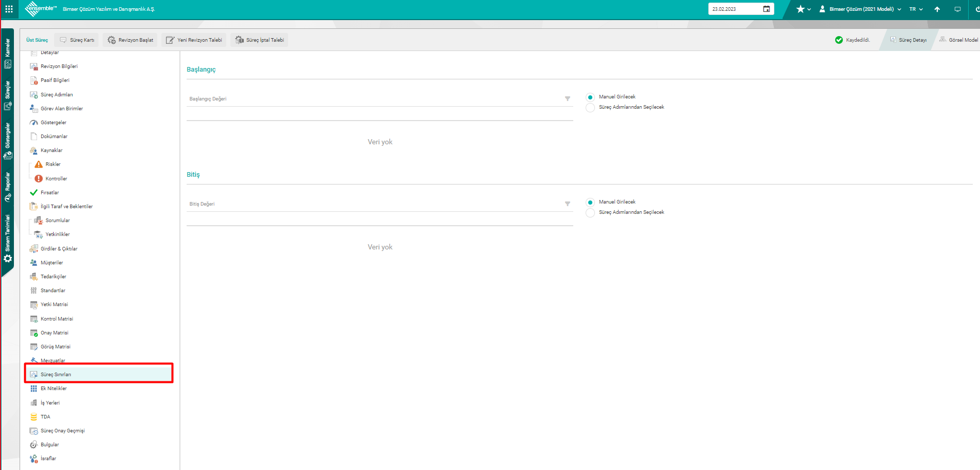Click the Müşteriler people icon
The height and width of the screenshot is (470, 980).
coord(34,263)
